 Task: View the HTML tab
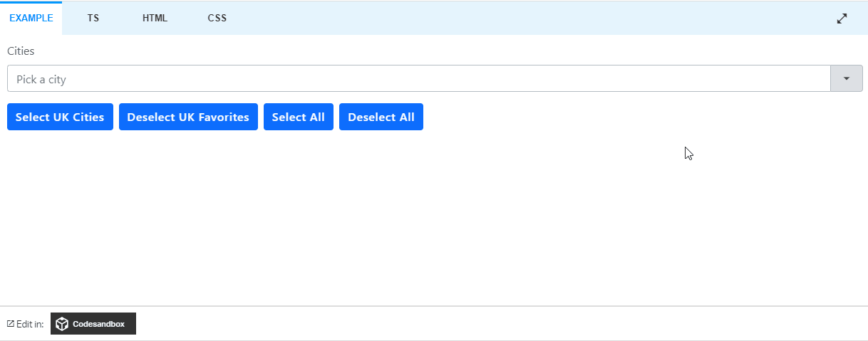coord(155,19)
